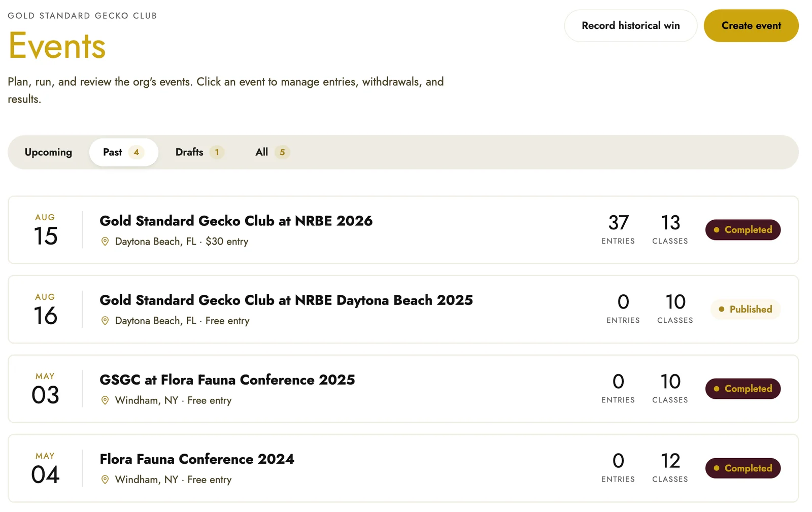Open the Drafts tab
The width and height of the screenshot is (812, 512).
199,152
